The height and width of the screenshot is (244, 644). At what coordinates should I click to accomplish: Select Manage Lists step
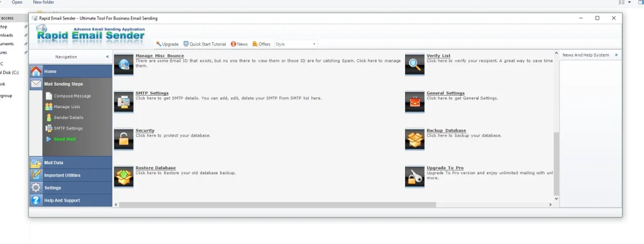pos(67,106)
